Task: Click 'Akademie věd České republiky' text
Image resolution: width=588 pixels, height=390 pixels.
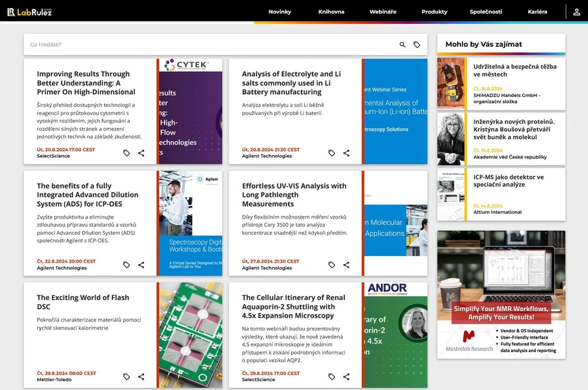Action: [510, 157]
